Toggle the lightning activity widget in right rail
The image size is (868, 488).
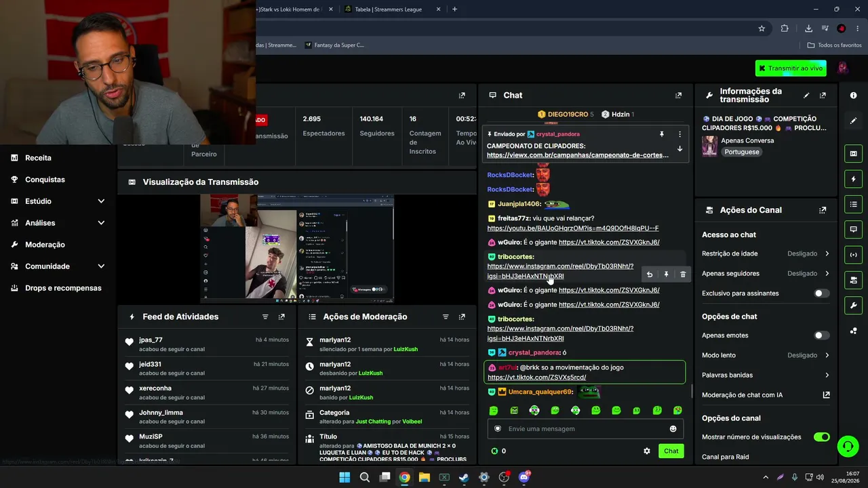853,179
